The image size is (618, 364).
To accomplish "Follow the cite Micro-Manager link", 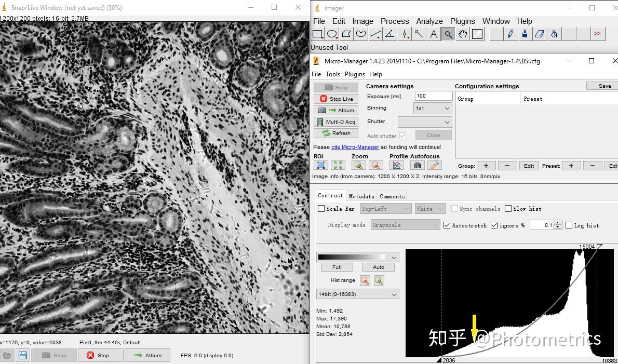I will click(x=355, y=147).
